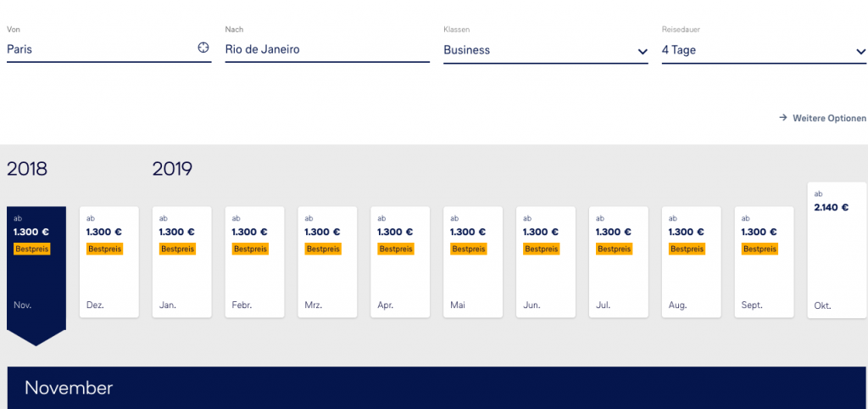868x409 pixels.
Task: Choose the Apr. month price card
Action: (401, 262)
